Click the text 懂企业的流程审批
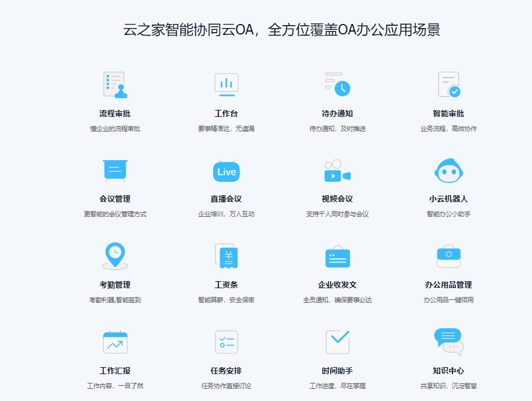This screenshot has height=401, width=532. (115, 129)
